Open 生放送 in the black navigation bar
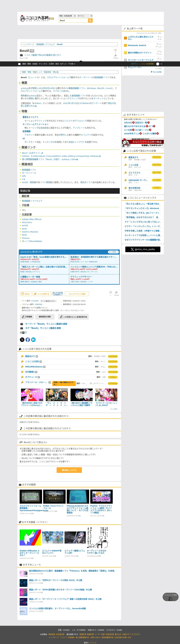 [35, 64]
